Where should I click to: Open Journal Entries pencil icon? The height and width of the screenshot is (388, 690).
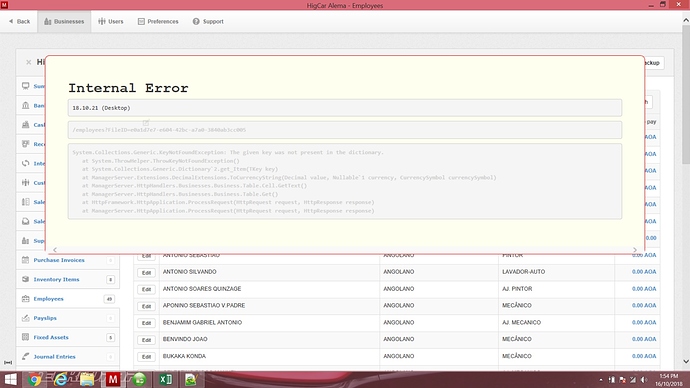click(x=26, y=356)
